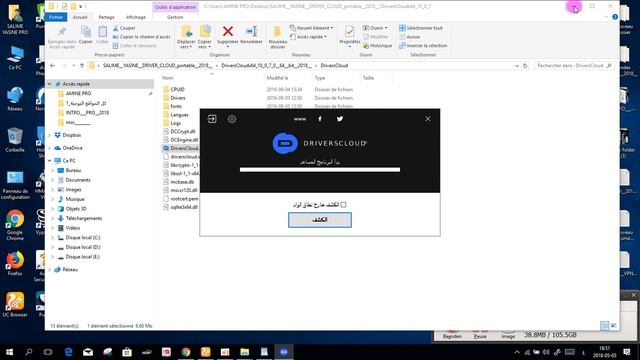Screen dimensions: 640x360
Task: Expand Réseau tree node
Action: click(50, 269)
